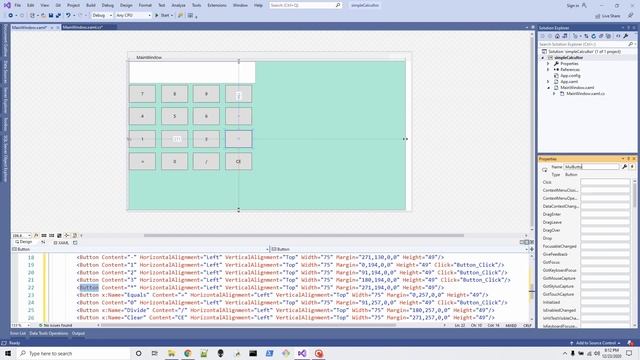Image resolution: width=640 pixels, height=360 pixels.
Task: Click the Data Tools Operations tab
Action: click(49, 333)
